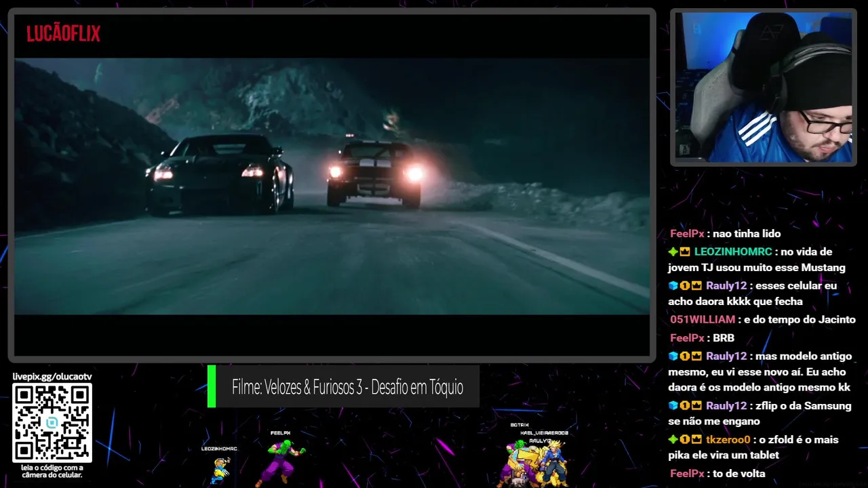The width and height of the screenshot is (868, 488).
Task: Click the streamer webcam feed
Action: tap(764, 87)
